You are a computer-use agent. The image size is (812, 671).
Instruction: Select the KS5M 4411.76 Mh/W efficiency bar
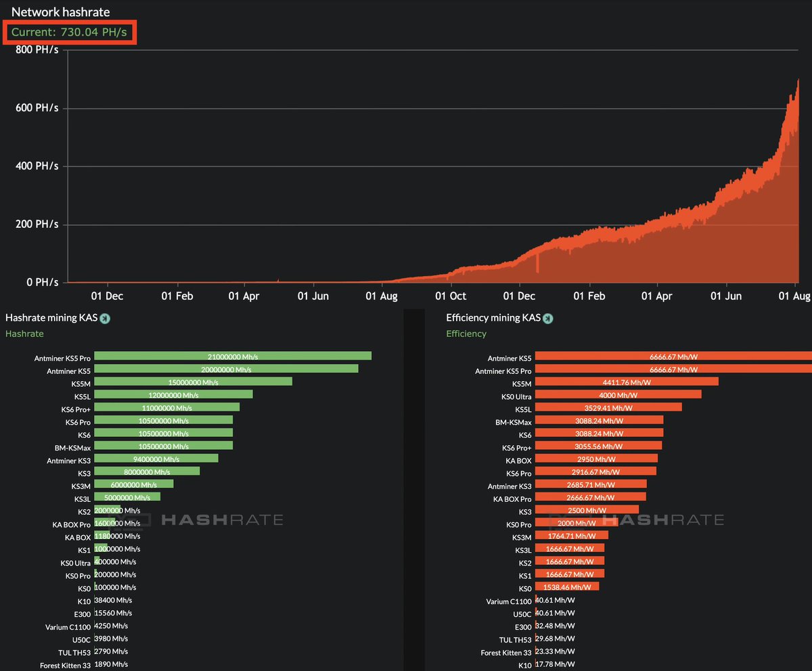627,382
